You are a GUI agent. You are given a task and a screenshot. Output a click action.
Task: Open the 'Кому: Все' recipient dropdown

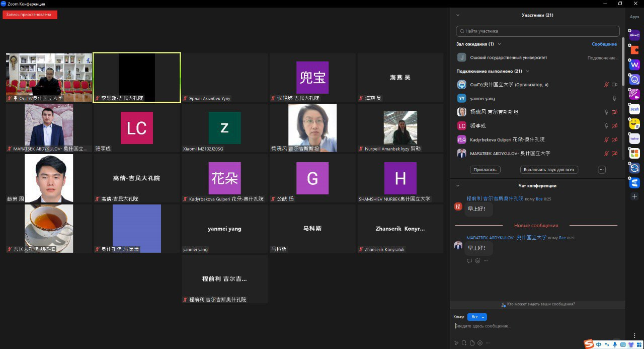click(477, 317)
